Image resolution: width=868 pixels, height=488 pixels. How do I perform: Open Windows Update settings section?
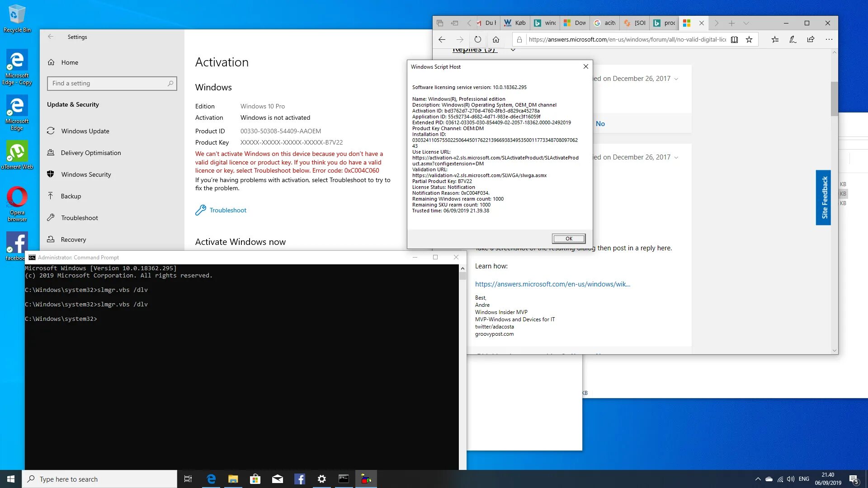(85, 131)
